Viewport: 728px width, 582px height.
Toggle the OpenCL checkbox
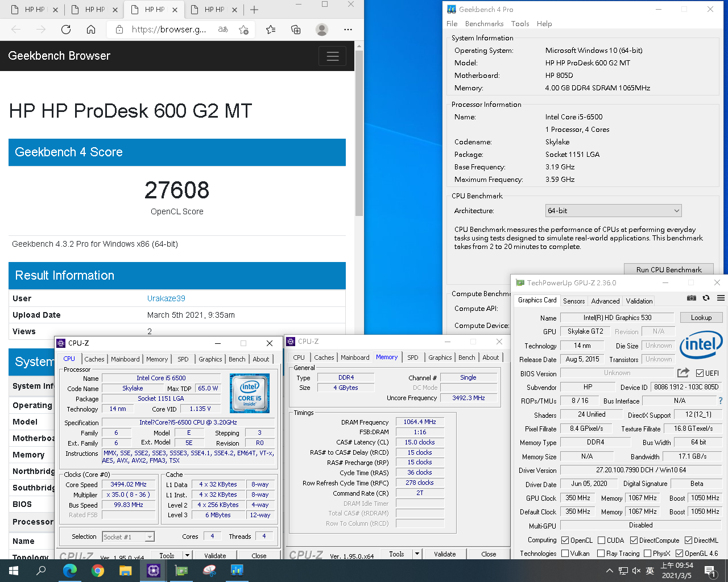565,541
